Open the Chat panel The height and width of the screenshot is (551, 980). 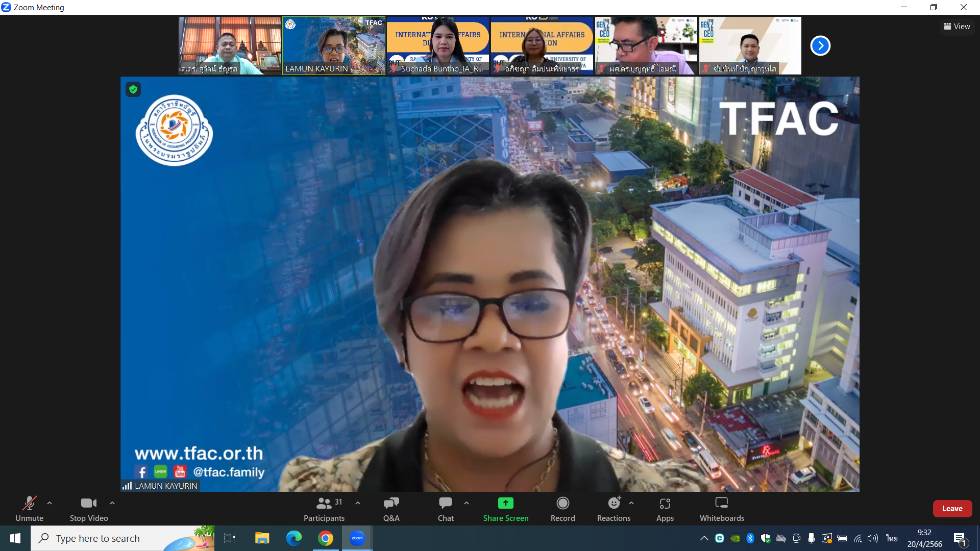446,509
